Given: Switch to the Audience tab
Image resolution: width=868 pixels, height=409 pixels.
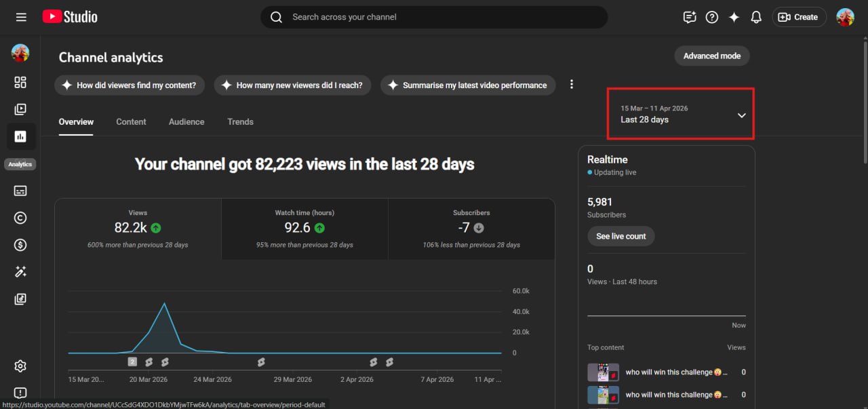Looking at the screenshot, I should (186, 122).
